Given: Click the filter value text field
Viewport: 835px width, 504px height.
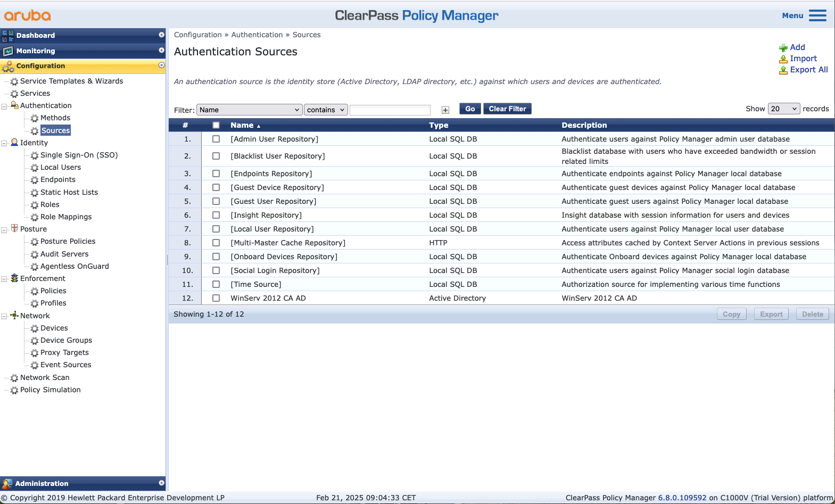Looking at the screenshot, I should click(x=390, y=110).
